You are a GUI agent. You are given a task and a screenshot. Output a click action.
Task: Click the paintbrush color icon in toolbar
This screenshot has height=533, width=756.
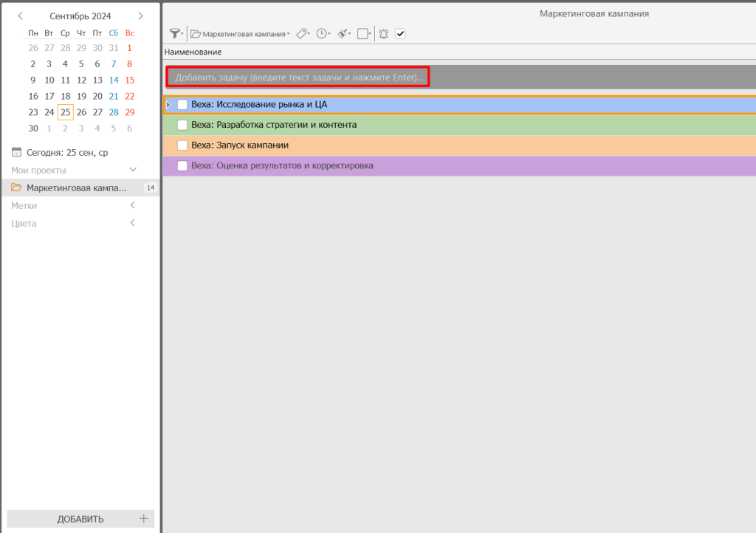pos(343,33)
